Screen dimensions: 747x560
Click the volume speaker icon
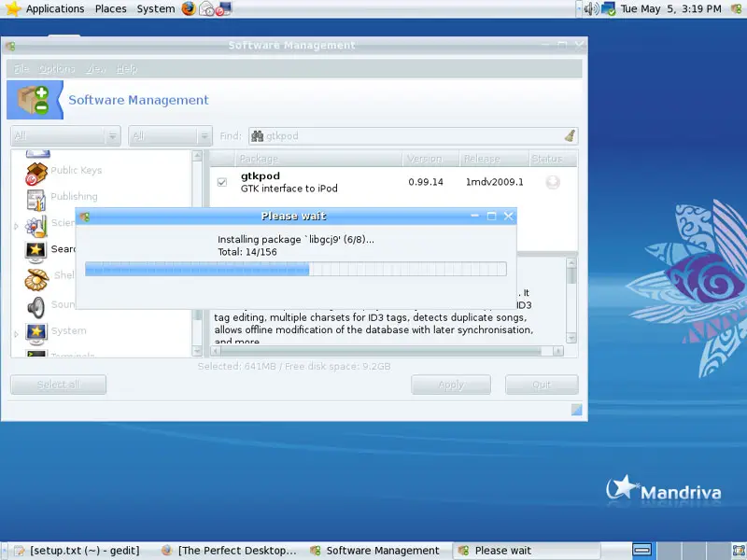click(591, 8)
